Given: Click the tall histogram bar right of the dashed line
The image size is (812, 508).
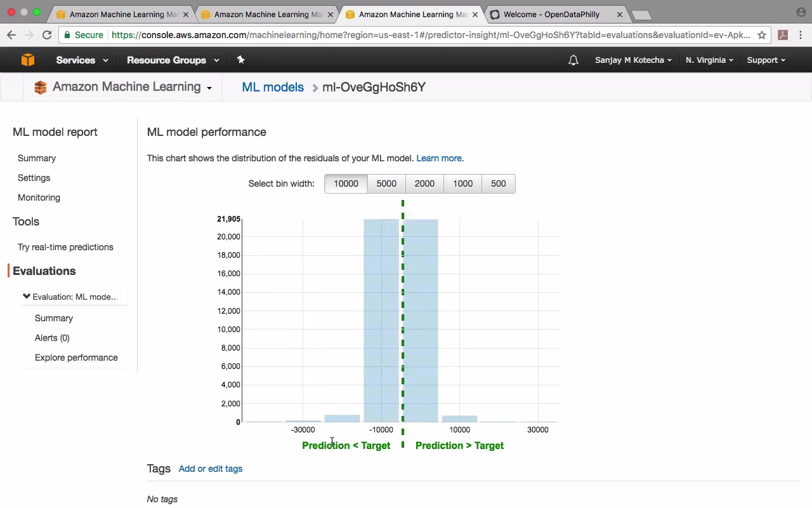Looking at the screenshot, I should [421, 321].
